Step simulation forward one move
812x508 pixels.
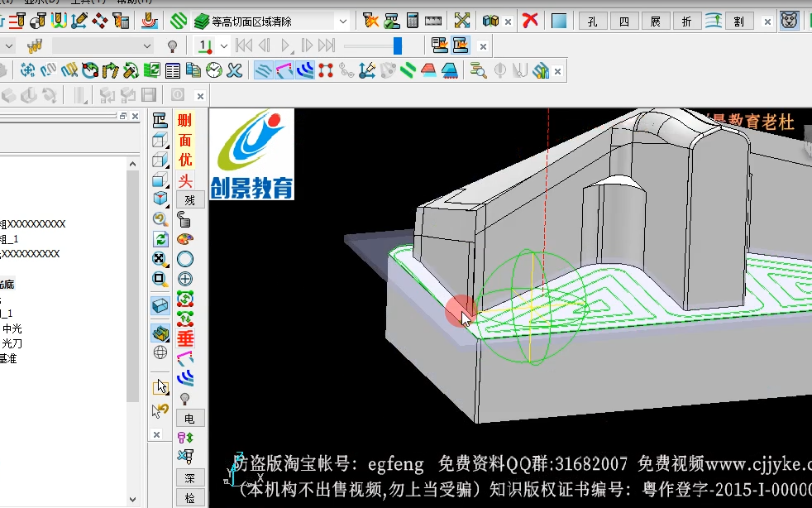307,46
